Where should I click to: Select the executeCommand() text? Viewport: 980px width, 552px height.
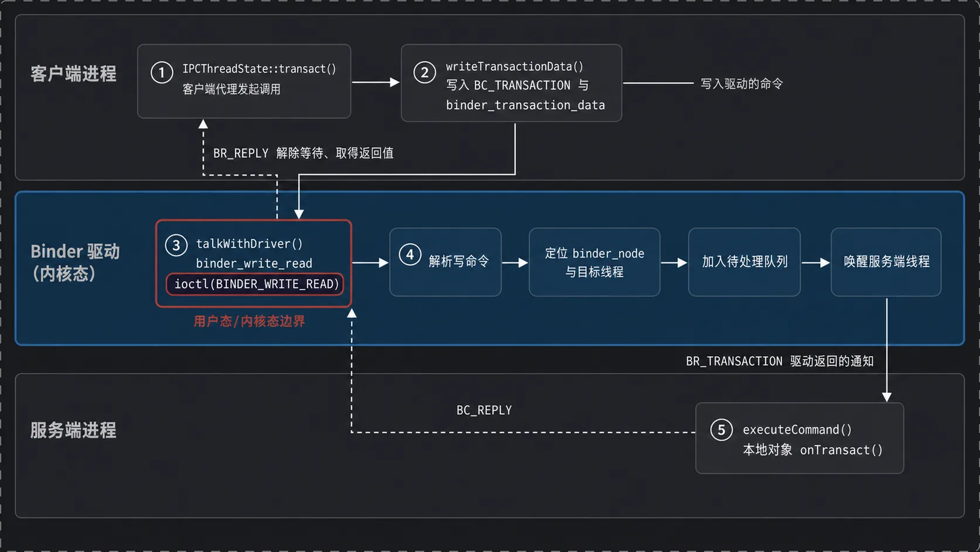pos(797,430)
